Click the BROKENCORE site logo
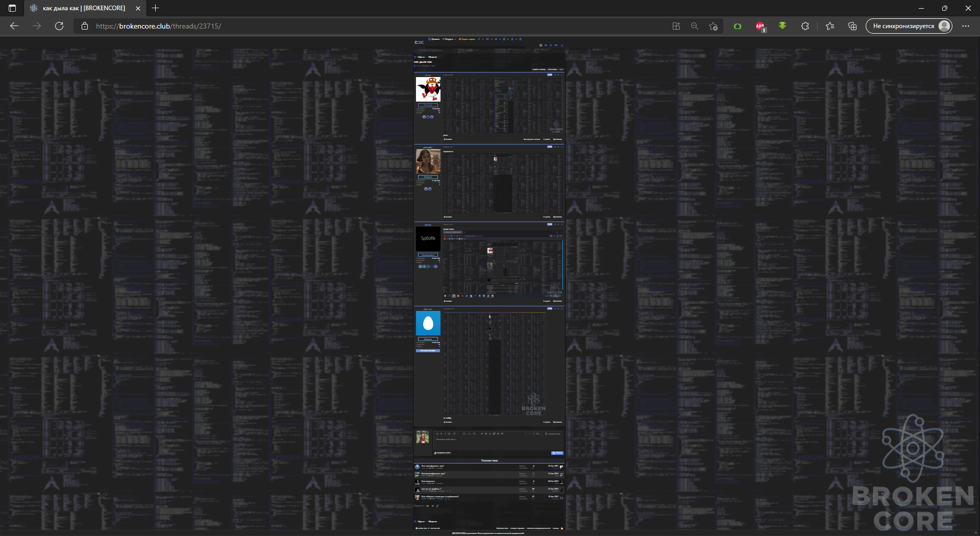 [419, 42]
